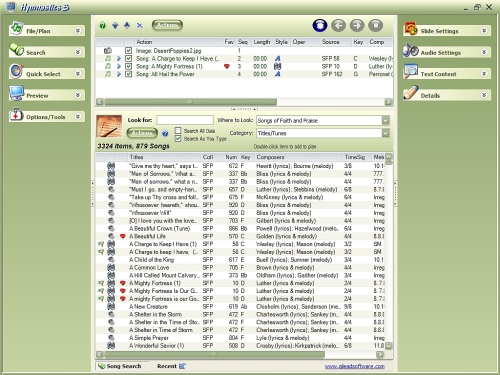This screenshot has height=375, width=500.
Task: Click the Quick Select target icon
Action: tap(16, 71)
